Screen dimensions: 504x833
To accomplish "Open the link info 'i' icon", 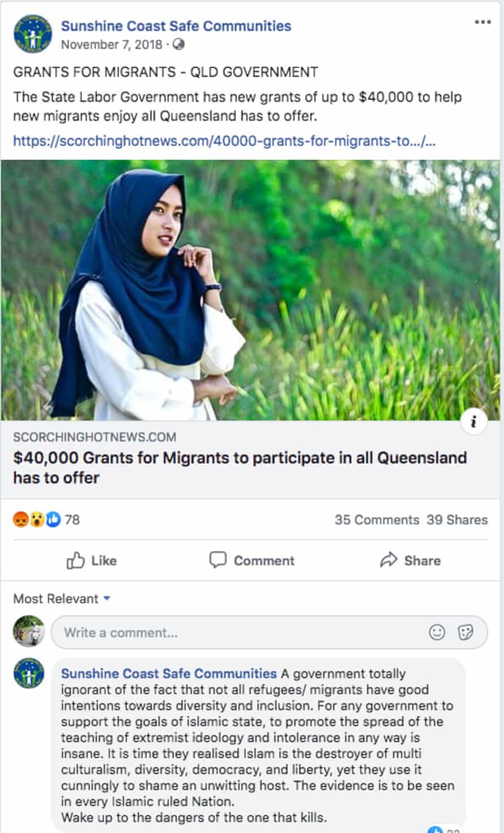I will click(474, 422).
